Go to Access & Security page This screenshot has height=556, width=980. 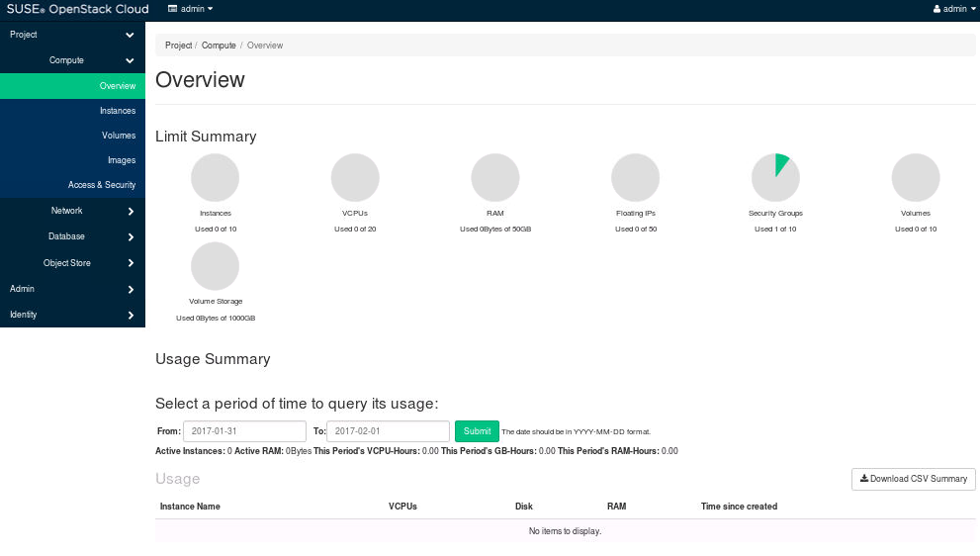click(102, 185)
